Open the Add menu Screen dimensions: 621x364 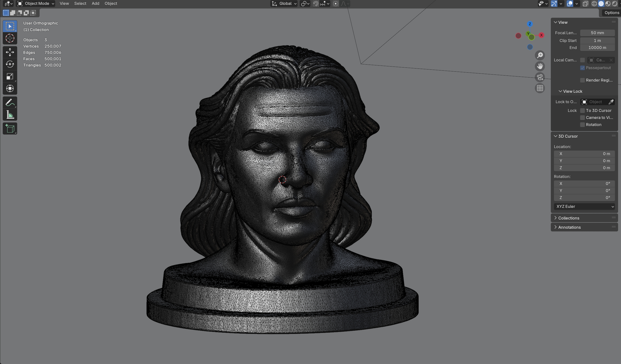click(x=95, y=3)
